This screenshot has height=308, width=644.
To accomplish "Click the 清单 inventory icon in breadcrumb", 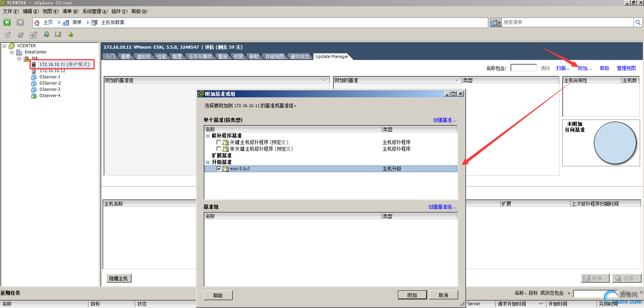I will [66, 23].
